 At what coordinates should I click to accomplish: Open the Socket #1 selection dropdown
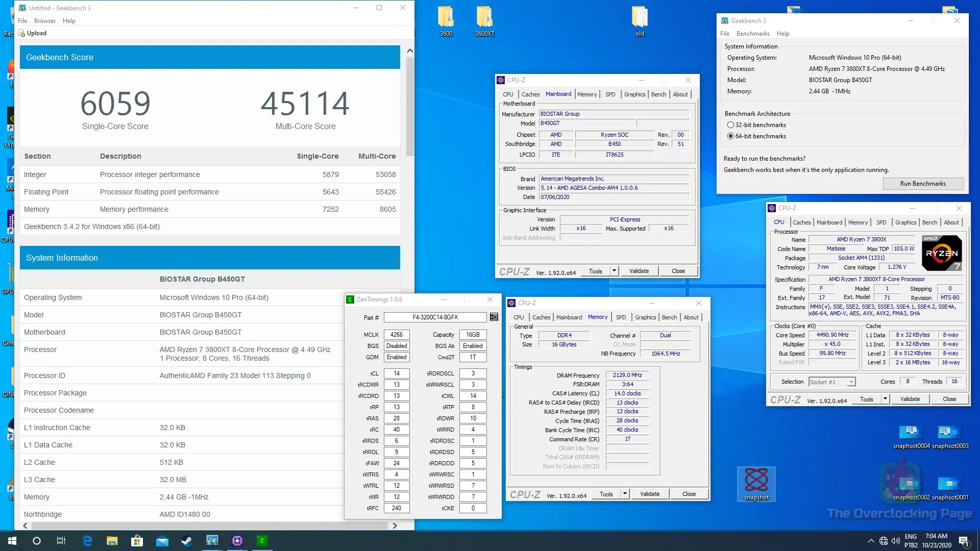pos(832,382)
